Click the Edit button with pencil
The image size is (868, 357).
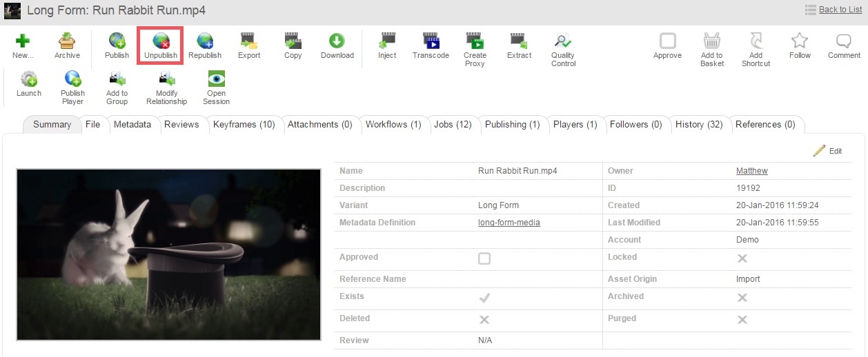tap(827, 151)
